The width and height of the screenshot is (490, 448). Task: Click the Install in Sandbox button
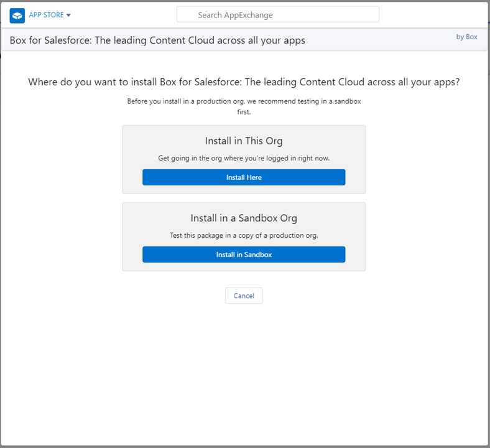(244, 254)
